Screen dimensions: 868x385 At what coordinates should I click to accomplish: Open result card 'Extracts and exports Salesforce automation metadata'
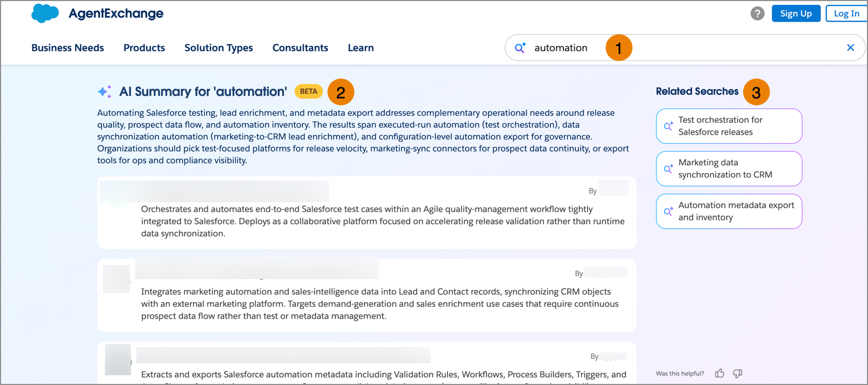[367, 363]
